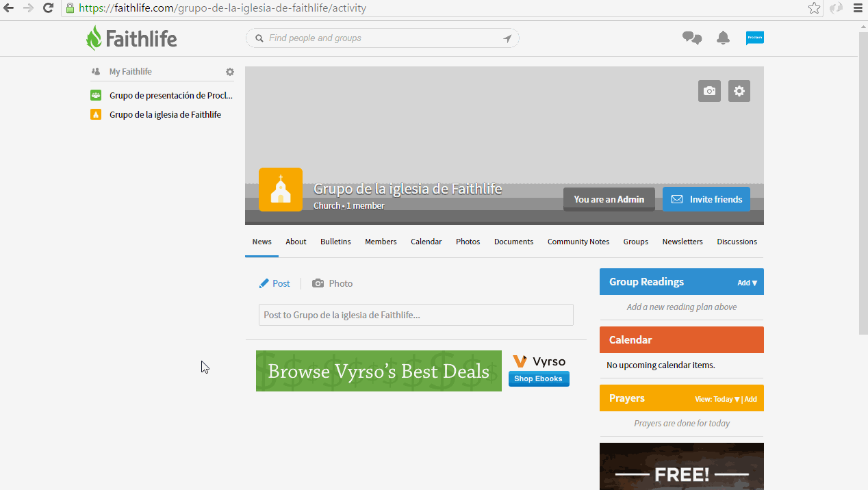This screenshot has width=868, height=490.
Task: Open the Members tab
Action: (x=381, y=242)
